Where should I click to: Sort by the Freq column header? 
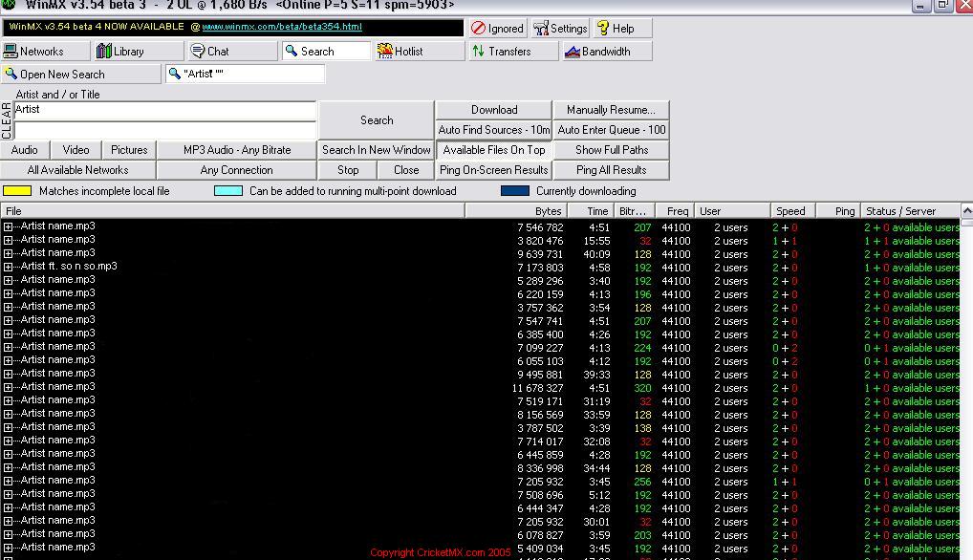675,211
